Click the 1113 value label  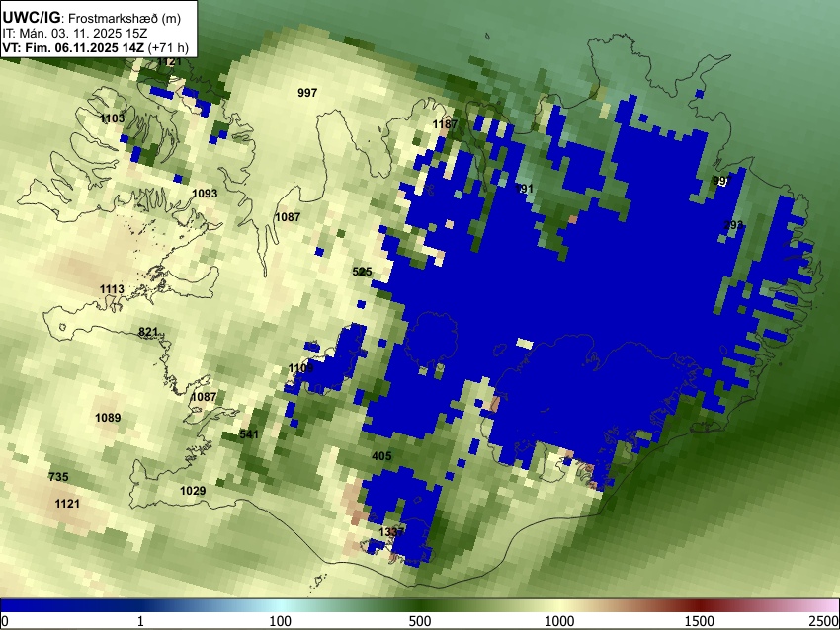coord(112,289)
